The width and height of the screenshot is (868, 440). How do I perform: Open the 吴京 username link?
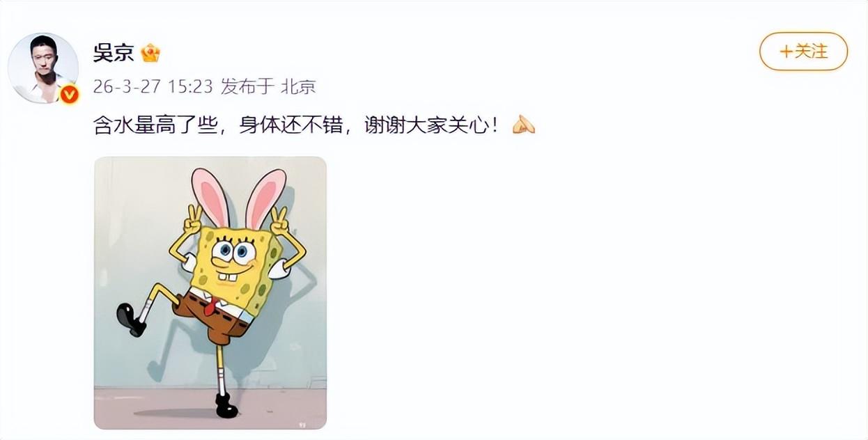click(x=114, y=53)
